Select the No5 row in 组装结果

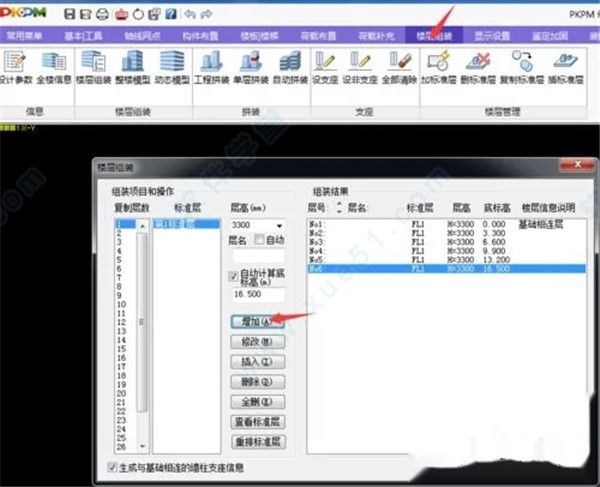click(446, 260)
